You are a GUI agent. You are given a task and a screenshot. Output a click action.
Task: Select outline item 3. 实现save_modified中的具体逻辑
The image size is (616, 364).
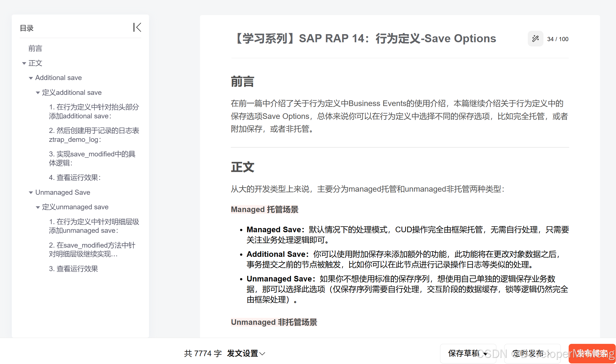pos(92,158)
